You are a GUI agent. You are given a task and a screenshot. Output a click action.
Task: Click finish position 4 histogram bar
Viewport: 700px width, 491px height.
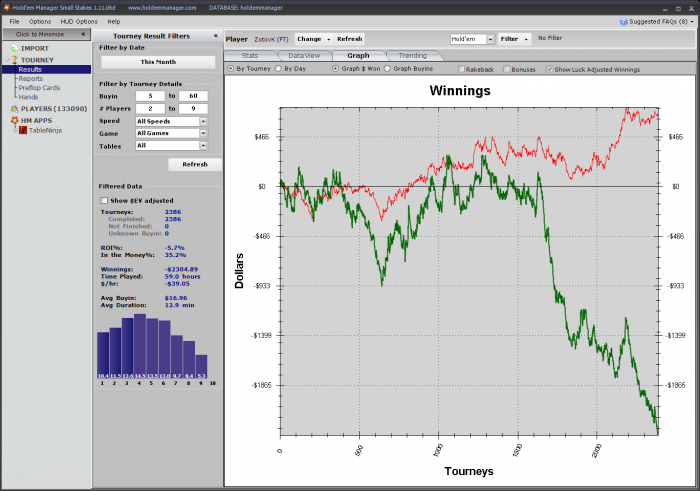pyautogui.click(x=140, y=346)
